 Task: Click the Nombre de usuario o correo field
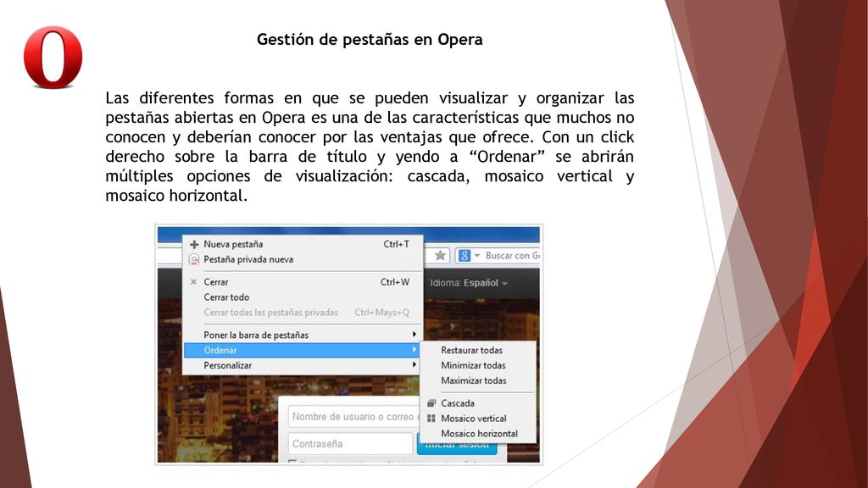354,417
